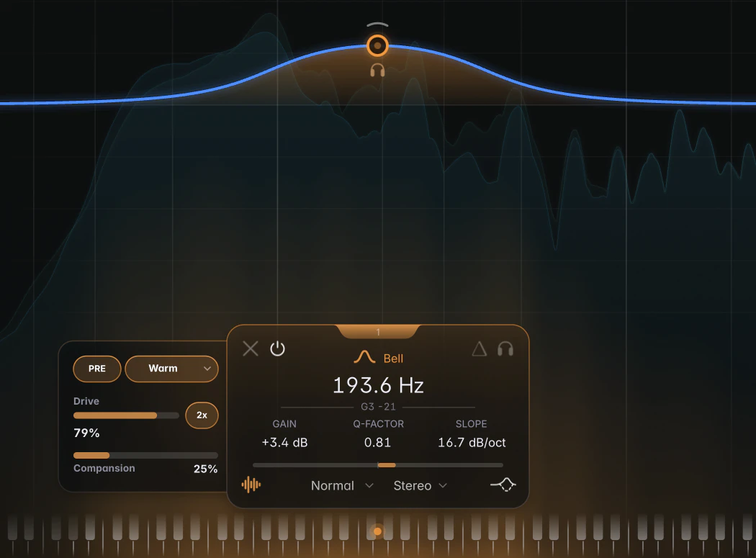Click the band panel horizontal slider
The height and width of the screenshot is (558, 756).
click(377, 465)
